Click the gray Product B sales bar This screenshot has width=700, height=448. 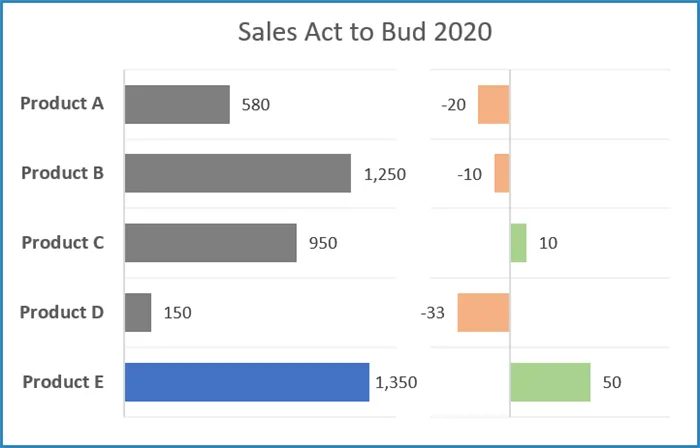pyautogui.click(x=238, y=173)
